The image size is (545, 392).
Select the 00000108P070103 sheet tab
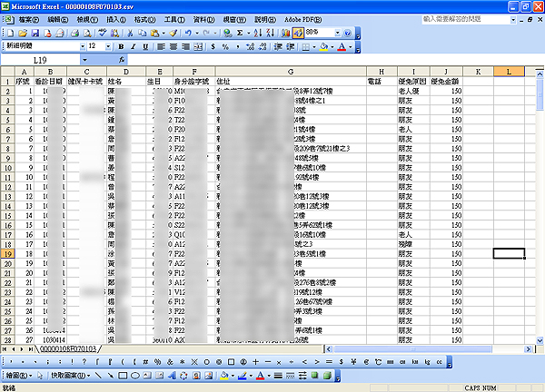click(68, 348)
